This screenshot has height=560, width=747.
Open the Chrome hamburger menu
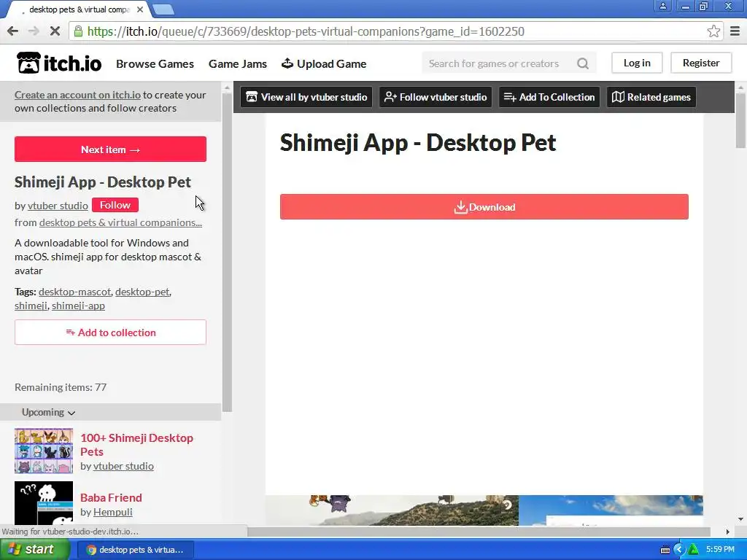point(735,31)
